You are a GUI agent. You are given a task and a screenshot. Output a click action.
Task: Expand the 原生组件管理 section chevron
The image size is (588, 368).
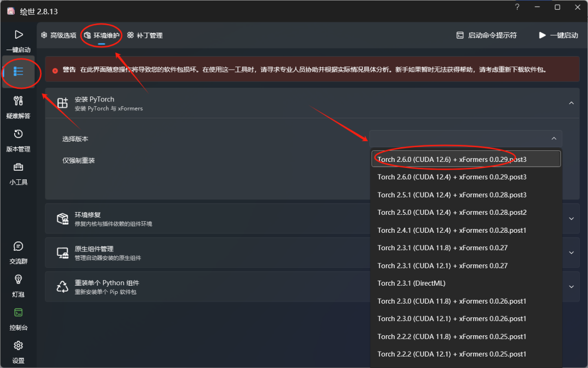point(571,253)
